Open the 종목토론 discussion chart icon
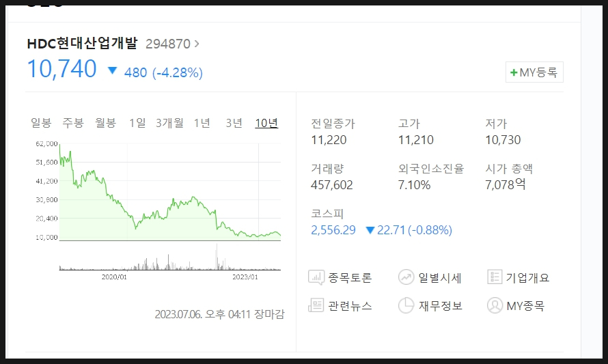Image resolution: width=608 pixels, height=364 pixels. click(316, 277)
